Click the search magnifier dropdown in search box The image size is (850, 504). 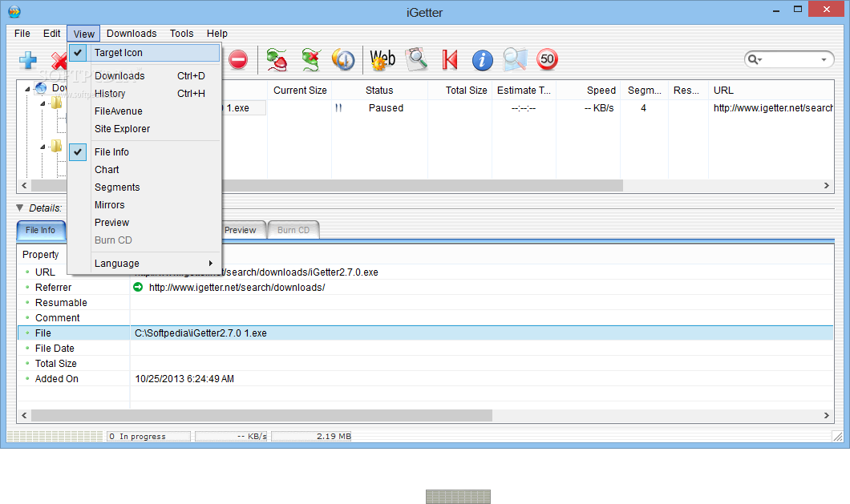click(755, 59)
